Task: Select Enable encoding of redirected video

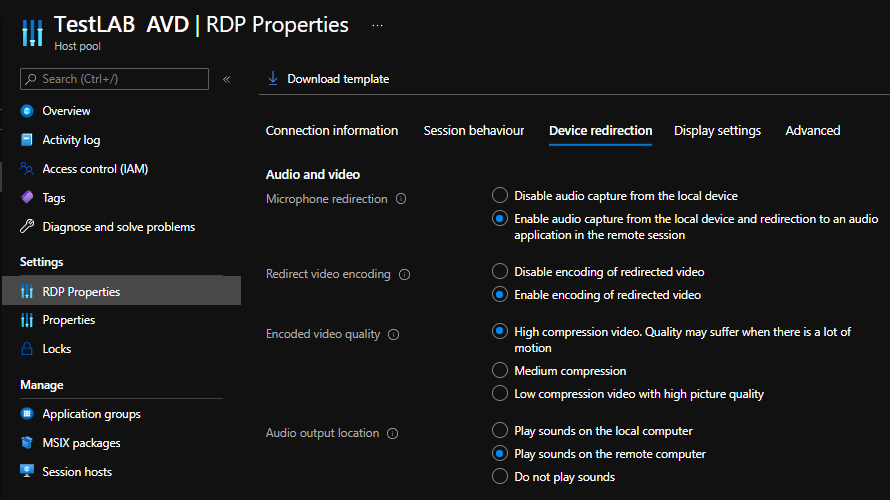Action: [x=500, y=295]
